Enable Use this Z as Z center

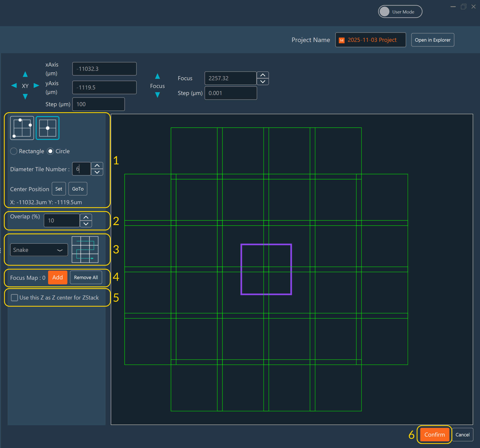coord(15,297)
